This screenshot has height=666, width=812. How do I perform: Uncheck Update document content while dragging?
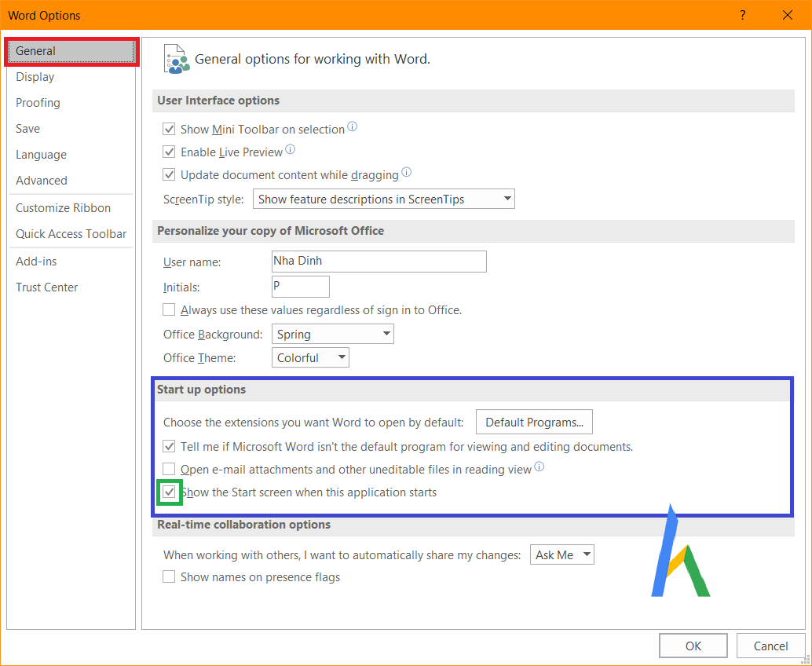click(x=169, y=174)
